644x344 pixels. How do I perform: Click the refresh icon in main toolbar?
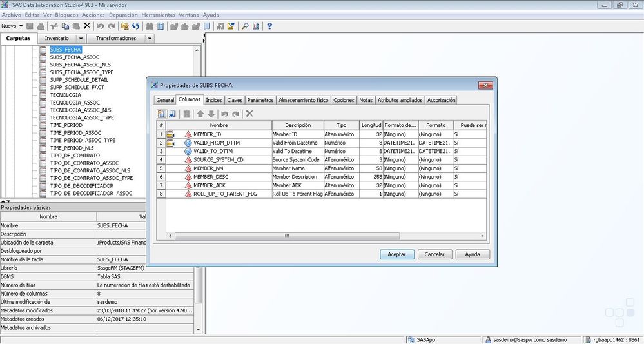pyautogui.click(x=136, y=26)
